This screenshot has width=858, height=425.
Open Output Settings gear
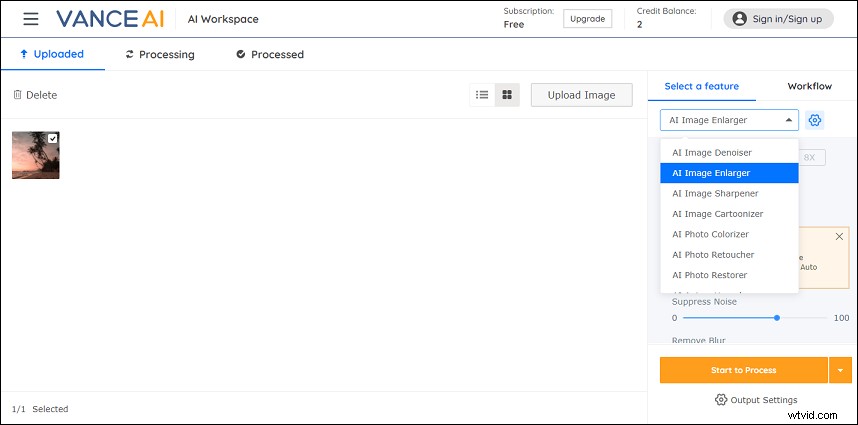coord(721,400)
